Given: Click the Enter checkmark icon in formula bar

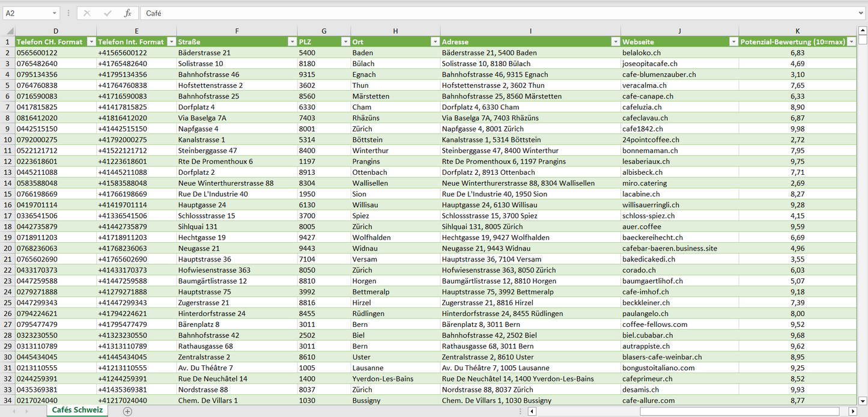Looking at the screenshot, I should click(x=108, y=13).
